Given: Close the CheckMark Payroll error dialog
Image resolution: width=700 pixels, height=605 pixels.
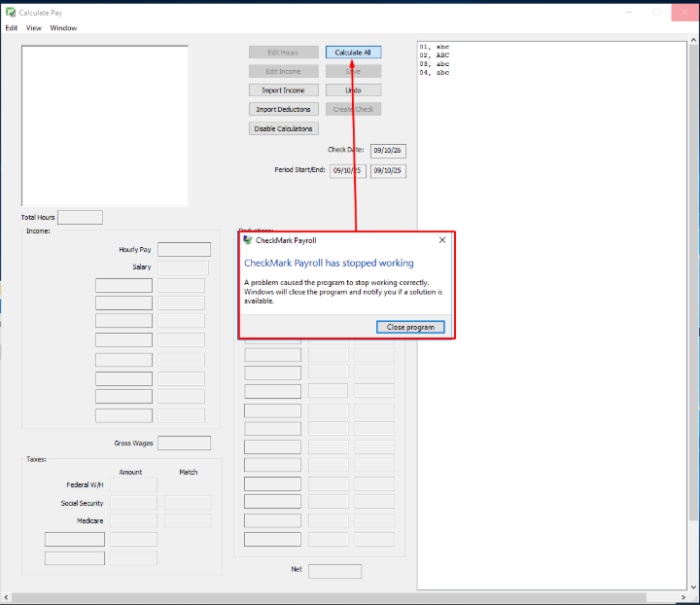Looking at the screenshot, I should click(x=442, y=240).
